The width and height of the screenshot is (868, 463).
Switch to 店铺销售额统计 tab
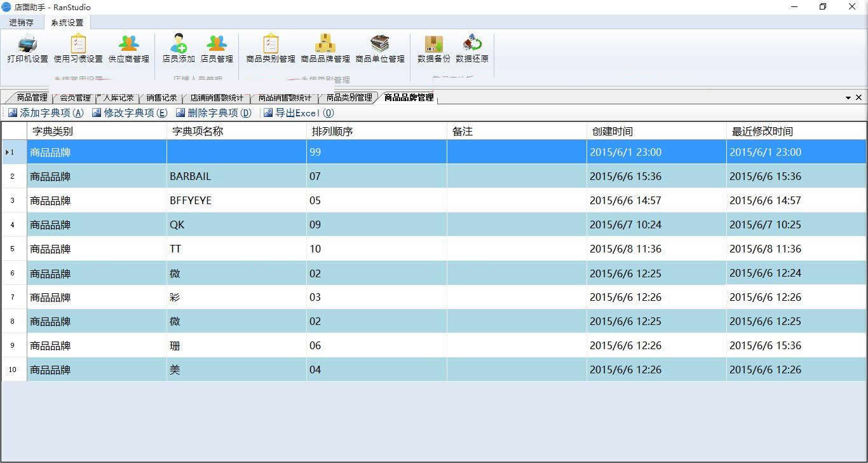217,98
